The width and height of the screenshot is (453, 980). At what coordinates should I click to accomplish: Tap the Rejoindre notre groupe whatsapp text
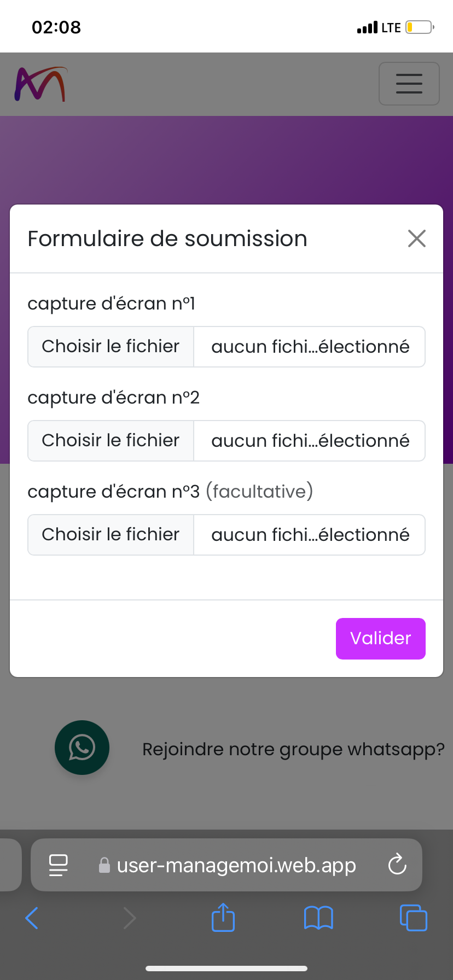(293, 749)
